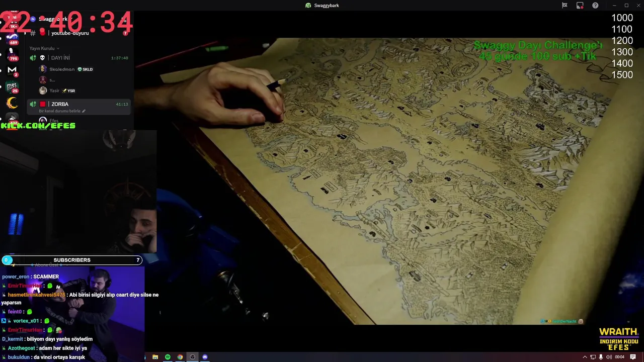Open the server with 795 badge

[12, 54]
